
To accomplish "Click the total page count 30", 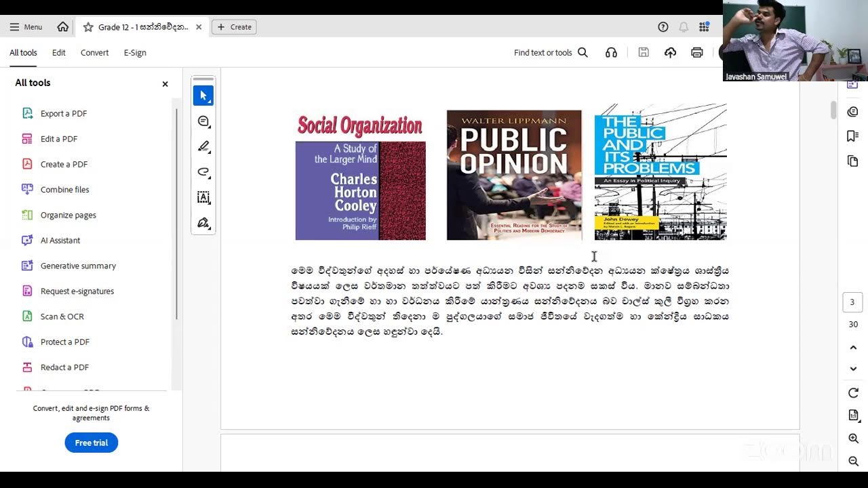I will point(853,325).
